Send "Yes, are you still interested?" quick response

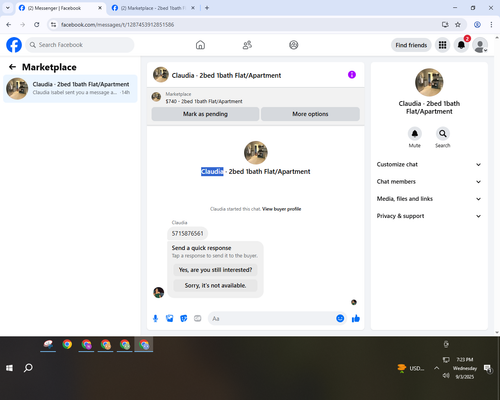215,270
